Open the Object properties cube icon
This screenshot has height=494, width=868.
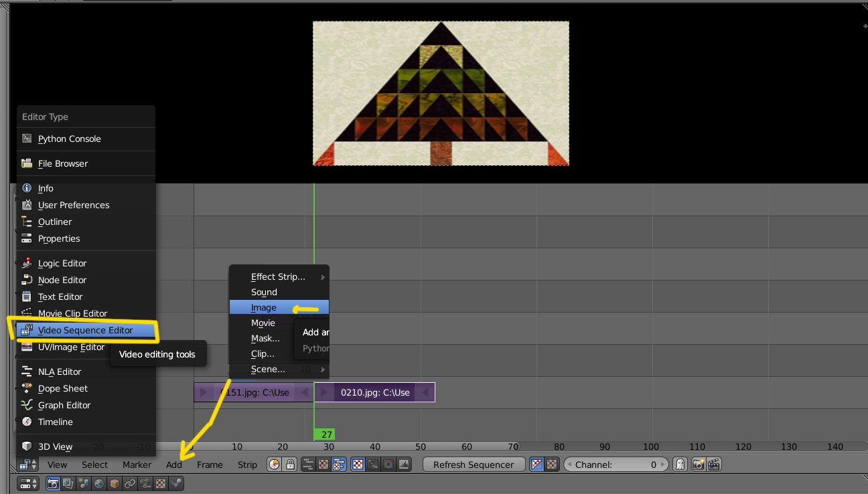click(x=115, y=483)
